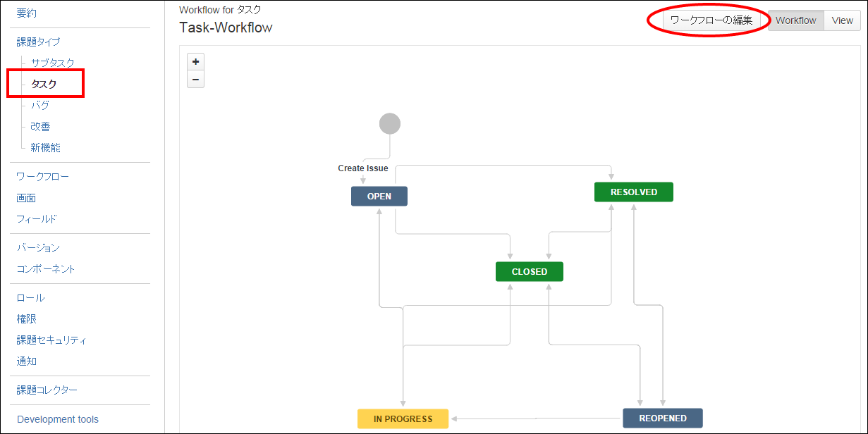Select the OPEN status node

[379, 197]
